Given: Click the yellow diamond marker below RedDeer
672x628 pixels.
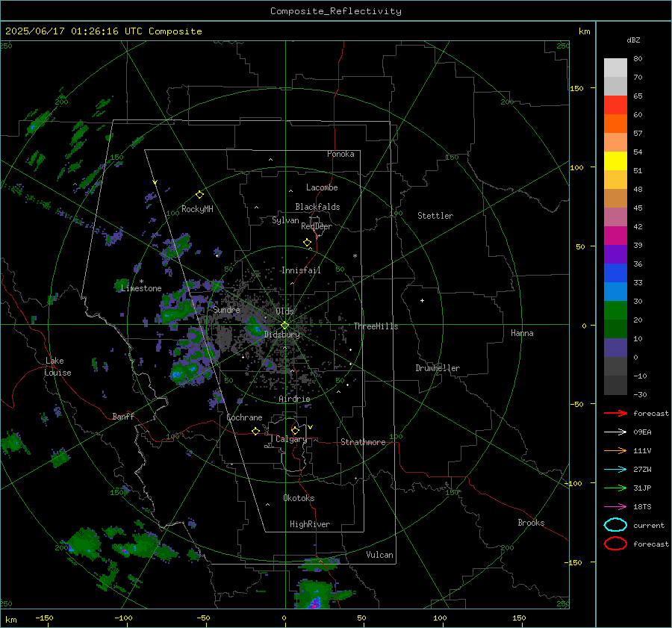Looking at the screenshot, I should (x=307, y=243).
